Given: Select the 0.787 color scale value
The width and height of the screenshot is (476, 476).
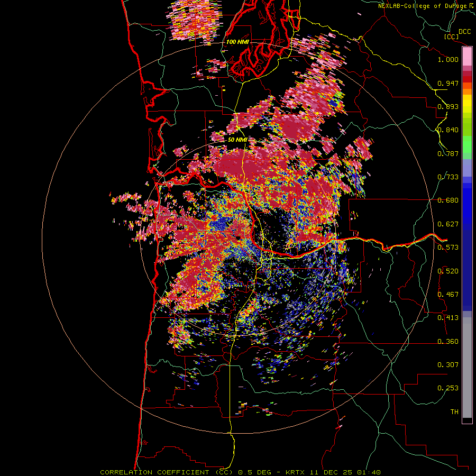Looking at the screenshot, I should tap(448, 153).
